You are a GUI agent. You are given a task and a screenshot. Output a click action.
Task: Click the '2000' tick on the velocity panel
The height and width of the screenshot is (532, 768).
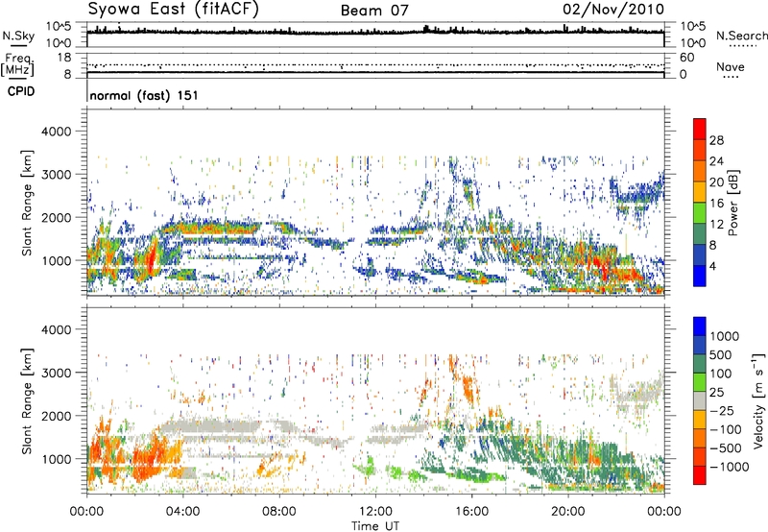(x=56, y=416)
